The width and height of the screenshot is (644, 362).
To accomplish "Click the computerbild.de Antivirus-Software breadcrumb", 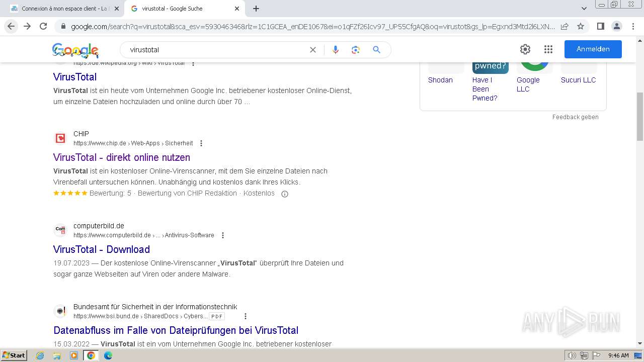I will pos(144,235).
